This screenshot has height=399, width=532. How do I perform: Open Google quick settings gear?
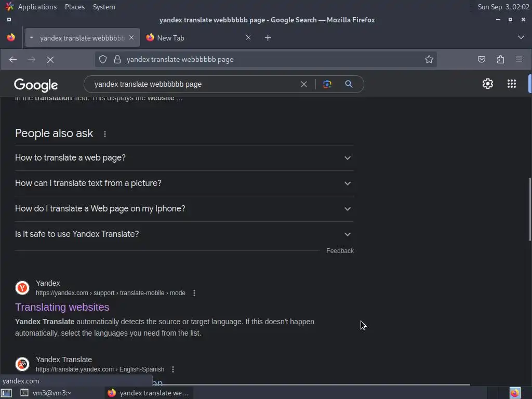pyautogui.click(x=487, y=84)
